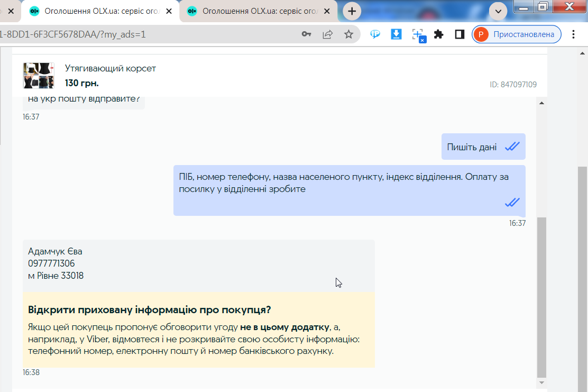Bookmark this page with the star icon
This screenshot has width=588, height=392.
[x=349, y=34]
